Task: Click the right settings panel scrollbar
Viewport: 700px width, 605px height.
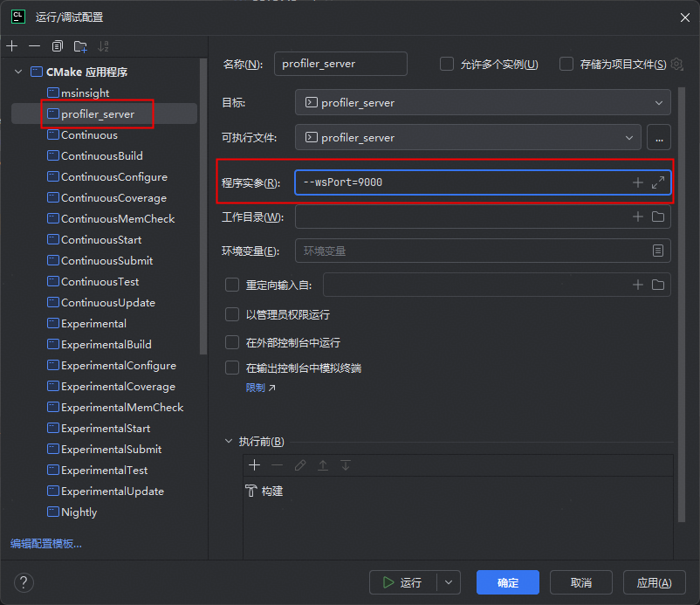Action: pos(682,305)
